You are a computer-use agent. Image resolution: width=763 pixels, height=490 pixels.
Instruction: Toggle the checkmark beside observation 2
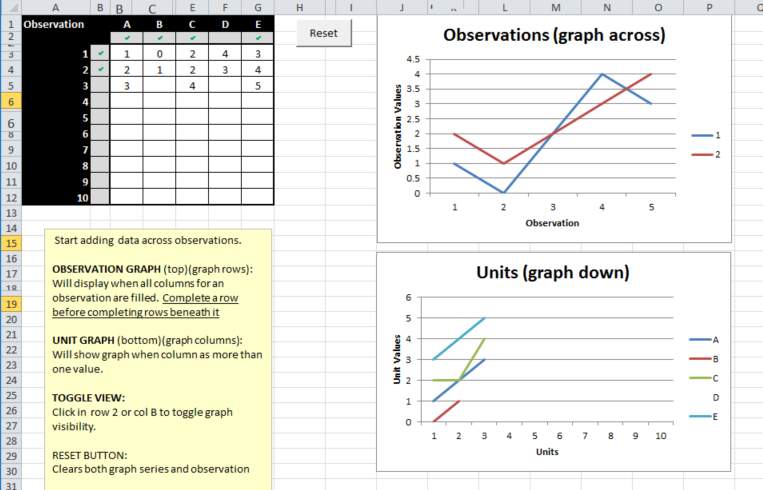point(100,70)
